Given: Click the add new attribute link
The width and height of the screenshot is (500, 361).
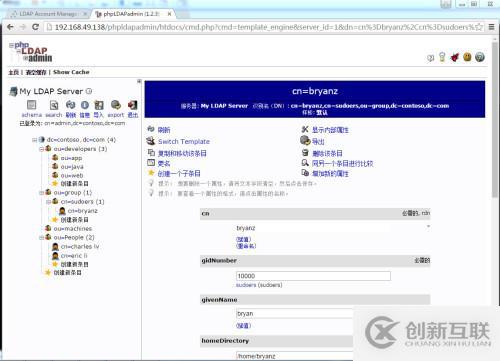Looking at the screenshot, I should coord(330,173).
